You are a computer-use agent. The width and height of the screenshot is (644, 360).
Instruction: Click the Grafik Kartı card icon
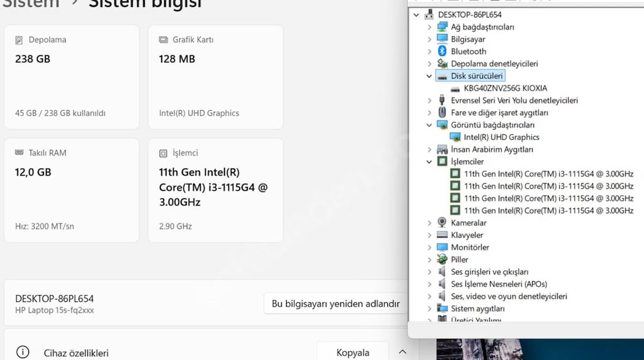(163, 40)
